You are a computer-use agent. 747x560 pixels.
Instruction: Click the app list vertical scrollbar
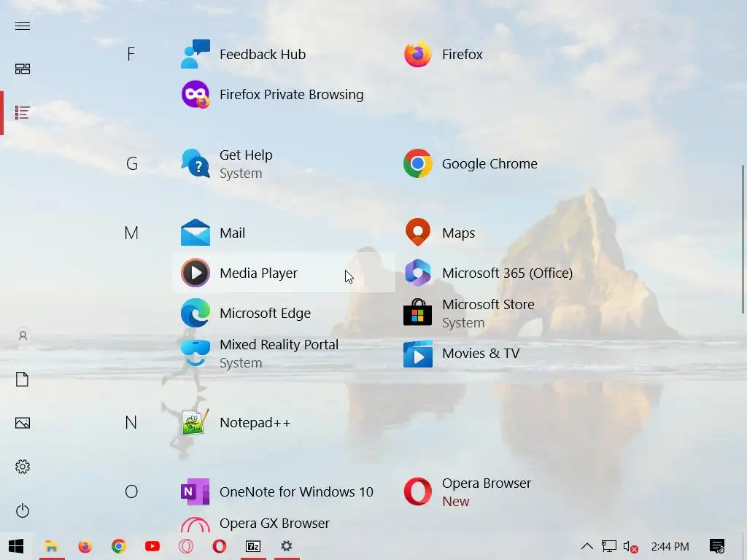[x=743, y=239]
